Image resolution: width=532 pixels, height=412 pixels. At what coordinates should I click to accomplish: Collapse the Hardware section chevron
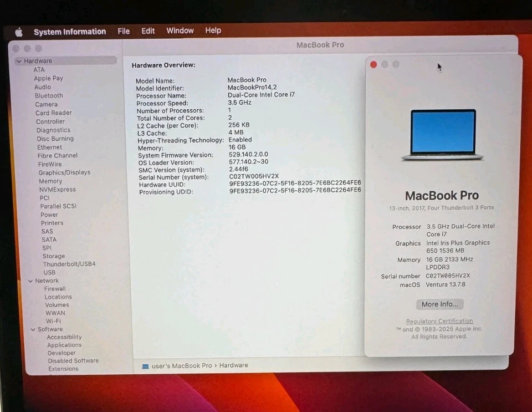pyautogui.click(x=19, y=61)
